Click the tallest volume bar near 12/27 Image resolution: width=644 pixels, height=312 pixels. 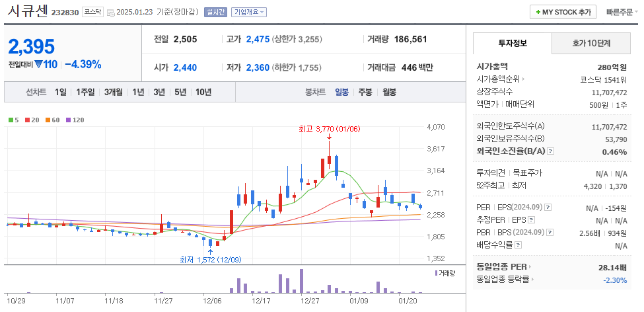point(301,281)
